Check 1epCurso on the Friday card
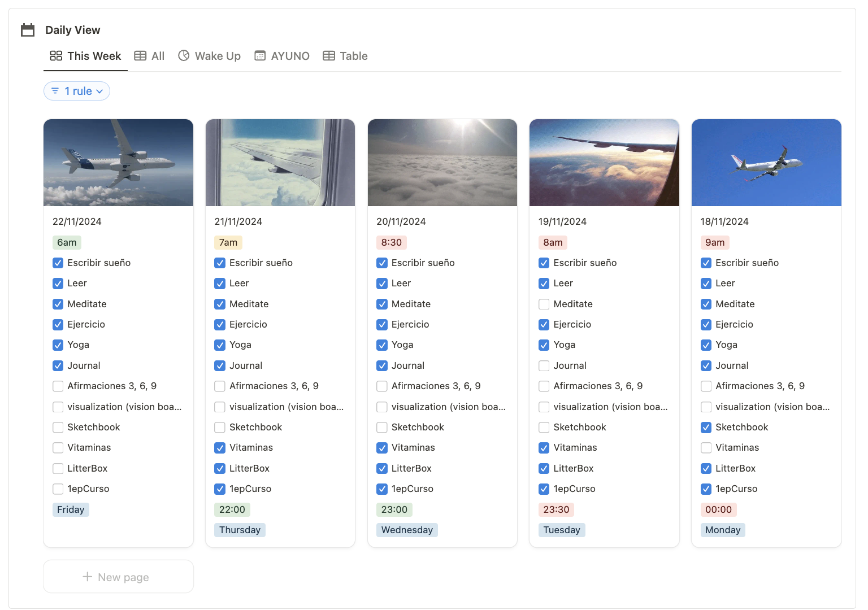 point(58,489)
